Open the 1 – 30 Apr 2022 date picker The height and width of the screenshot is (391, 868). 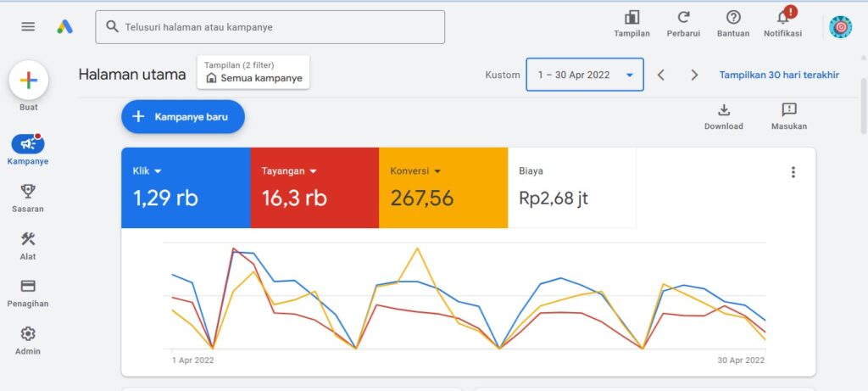coord(584,75)
